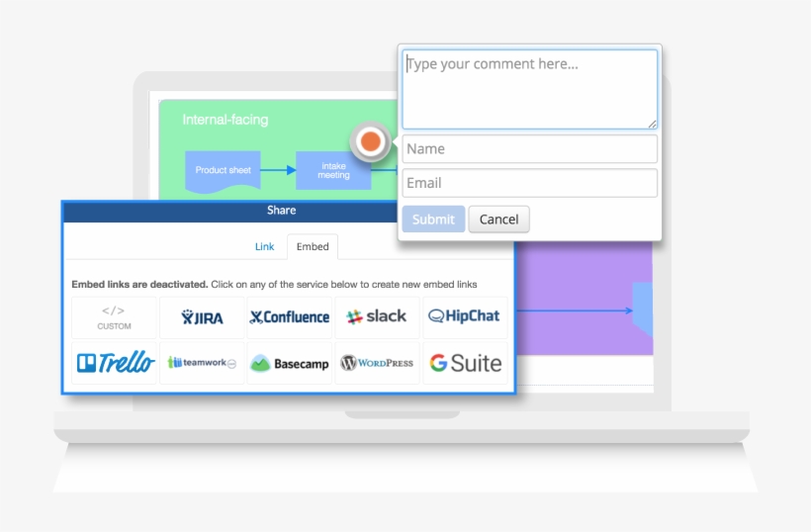Image resolution: width=811 pixels, height=532 pixels.
Task: Pick the Teamwork embed tile
Action: (202, 363)
